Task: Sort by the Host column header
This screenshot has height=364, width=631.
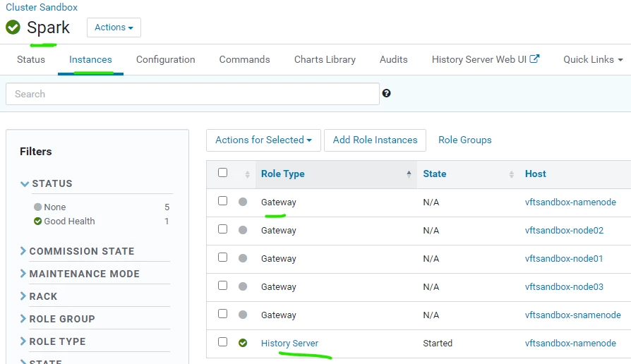Action: pyautogui.click(x=535, y=174)
